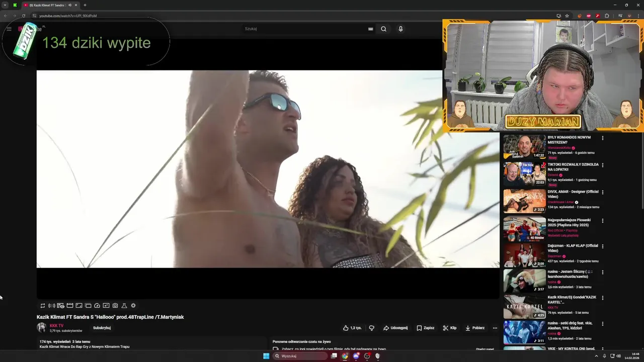Open options for BYŁY KOMANDOS NOWYM MISTRZEM video
The image size is (644, 362).
[602, 138]
